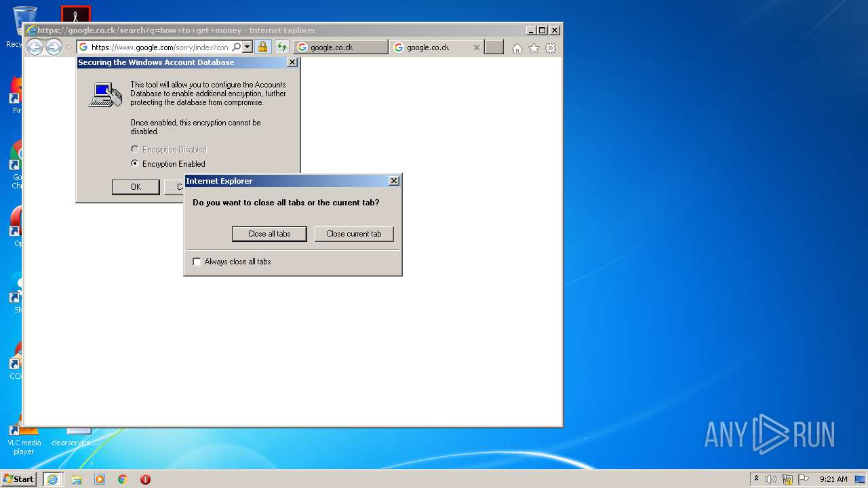Close the Internet Explorer prompt dialog
Viewport: 868px width, 488px height.
coord(394,181)
